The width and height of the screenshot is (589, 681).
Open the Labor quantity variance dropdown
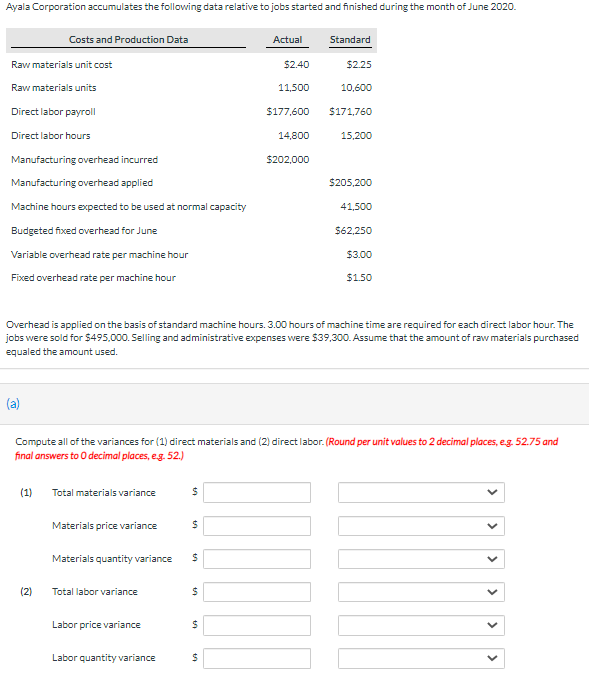pos(421,658)
